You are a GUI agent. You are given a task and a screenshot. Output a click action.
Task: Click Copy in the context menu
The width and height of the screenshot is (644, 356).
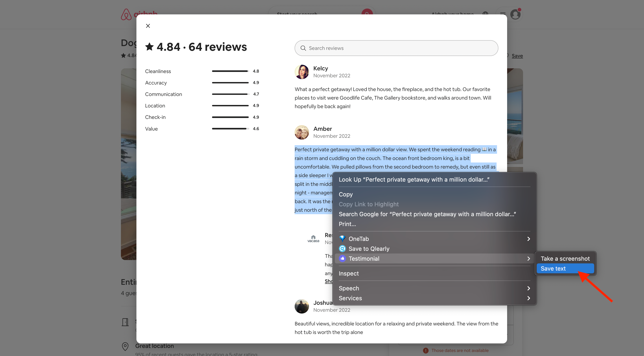point(346,194)
